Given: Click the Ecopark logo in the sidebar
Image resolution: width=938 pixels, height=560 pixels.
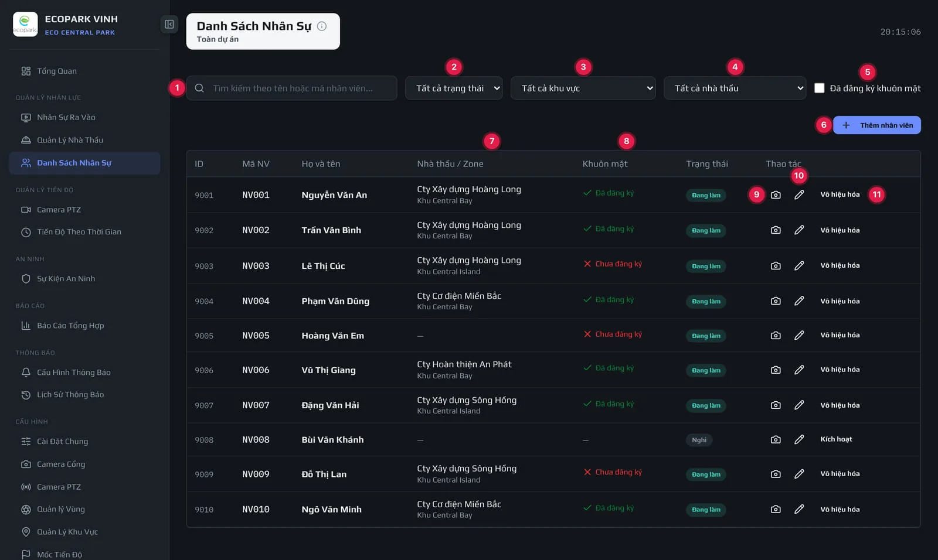Looking at the screenshot, I should [25, 25].
